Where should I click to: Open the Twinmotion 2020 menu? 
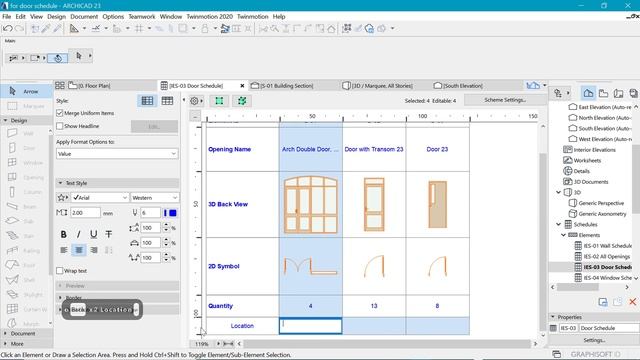pyautogui.click(x=209, y=17)
